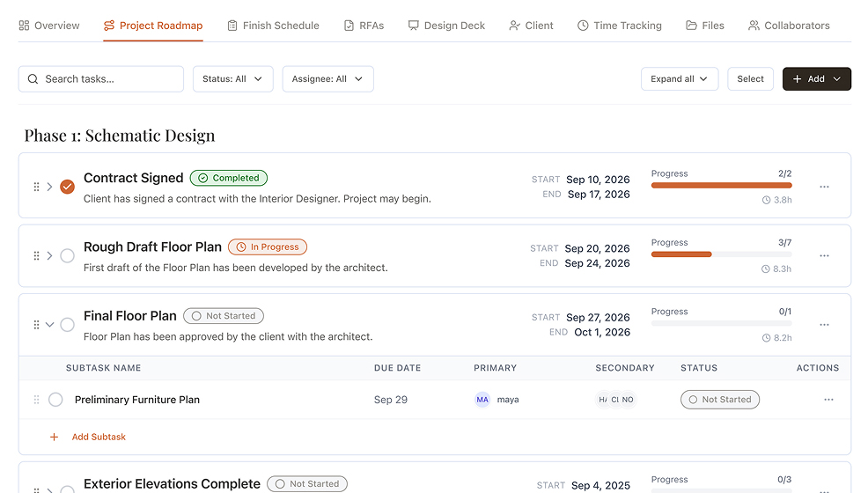Change Preliminary Furniture Plan status Not Started
868x493 pixels.
click(720, 400)
